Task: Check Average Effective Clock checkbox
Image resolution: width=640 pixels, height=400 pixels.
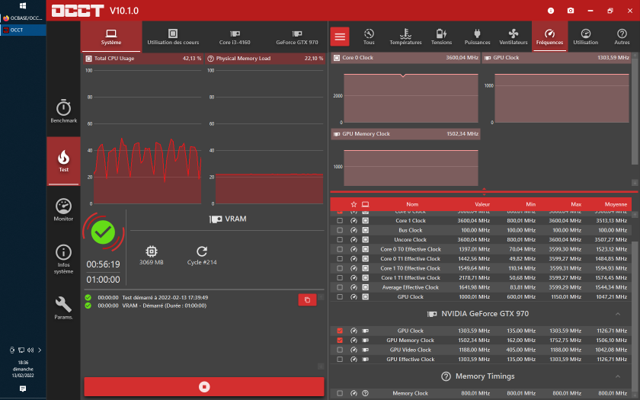Action: (340, 287)
